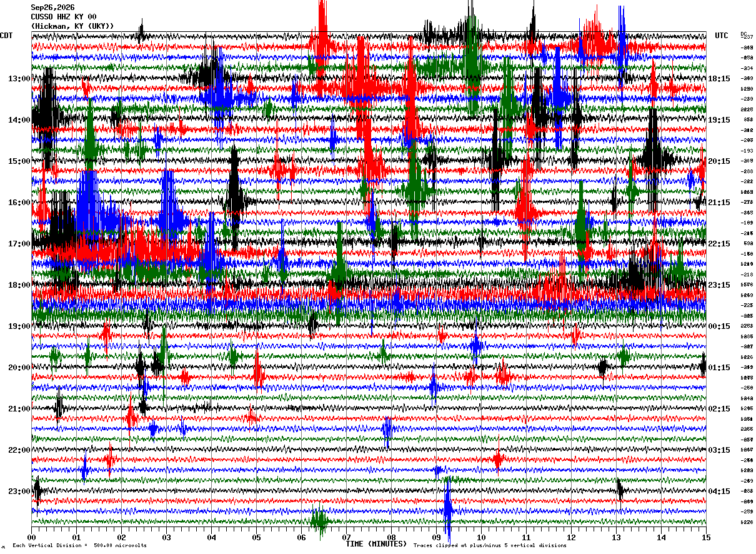Click the 04:15 UTC time label

719,491
